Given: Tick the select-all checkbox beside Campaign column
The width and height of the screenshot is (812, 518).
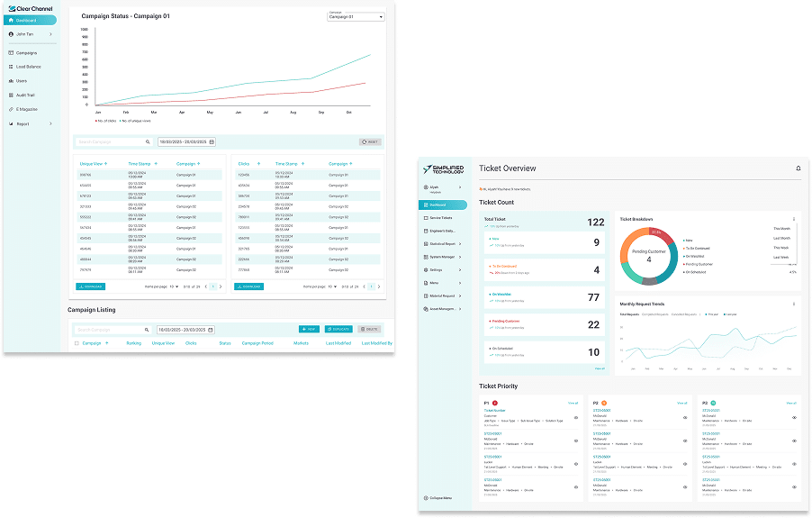Looking at the screenshot, I should tap(77, 343).
